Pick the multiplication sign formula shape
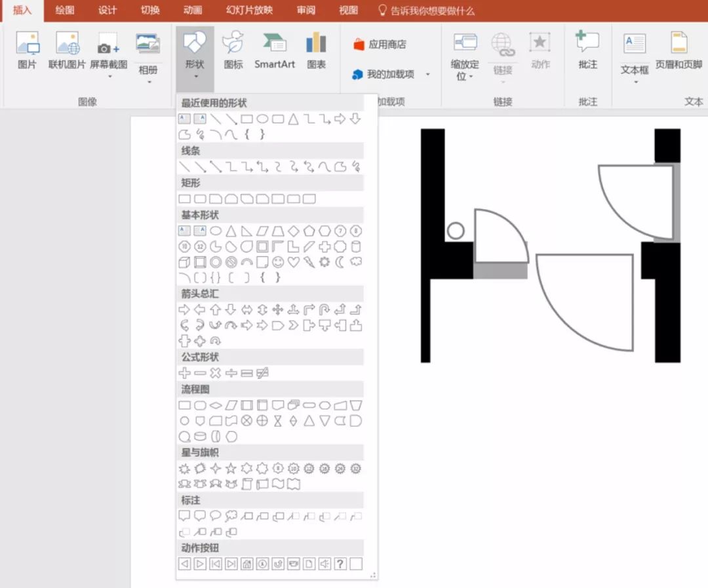 (215, 373)
